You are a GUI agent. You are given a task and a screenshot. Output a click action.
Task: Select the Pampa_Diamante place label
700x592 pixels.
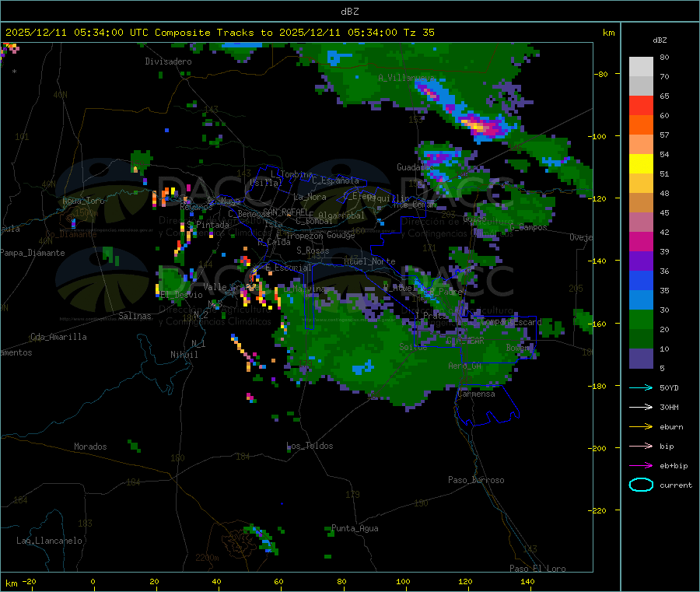tap(33, 253)
